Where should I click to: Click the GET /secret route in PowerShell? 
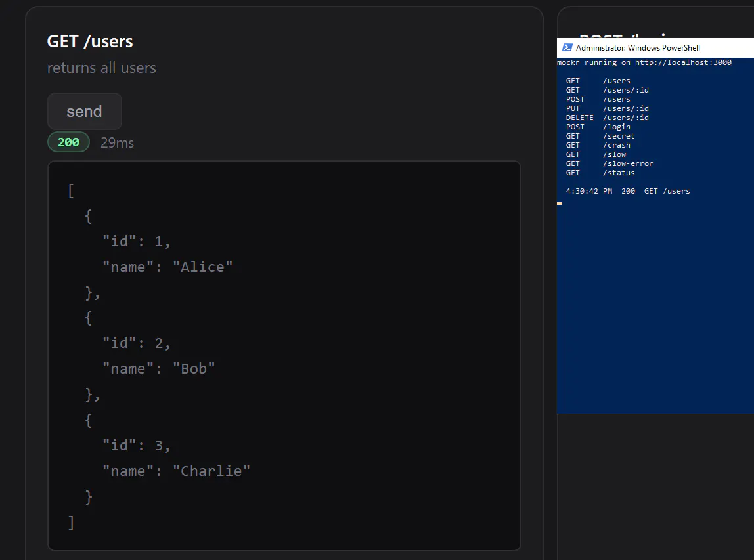click(x=600, y=136)
